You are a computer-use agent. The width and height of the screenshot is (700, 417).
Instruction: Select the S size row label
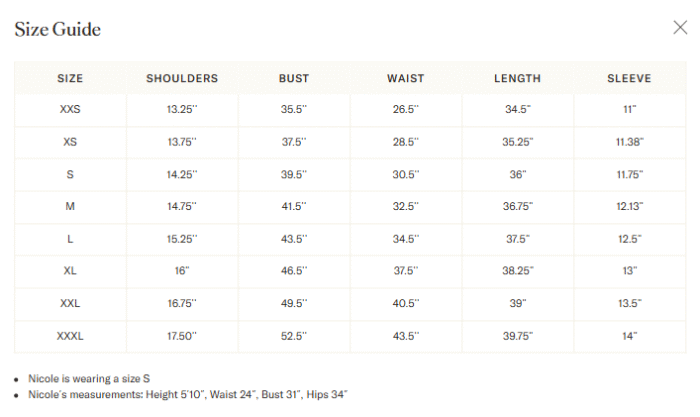[x=70, y=175]
